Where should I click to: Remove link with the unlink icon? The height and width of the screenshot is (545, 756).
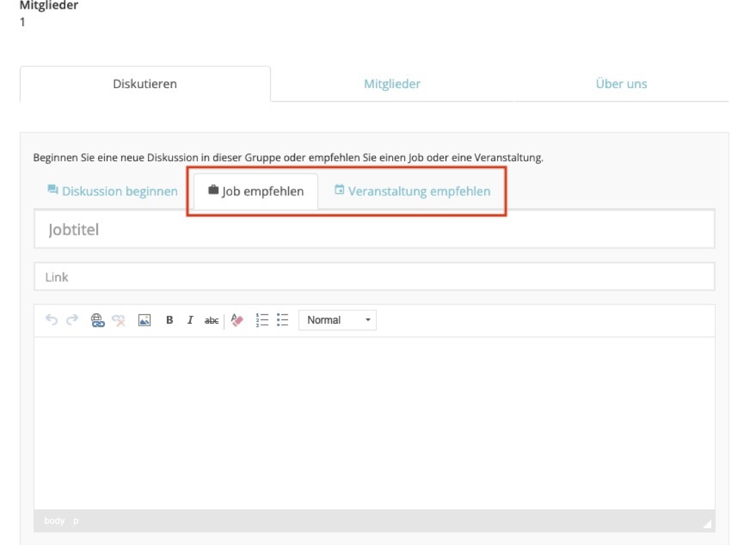(x=119, y=321)
